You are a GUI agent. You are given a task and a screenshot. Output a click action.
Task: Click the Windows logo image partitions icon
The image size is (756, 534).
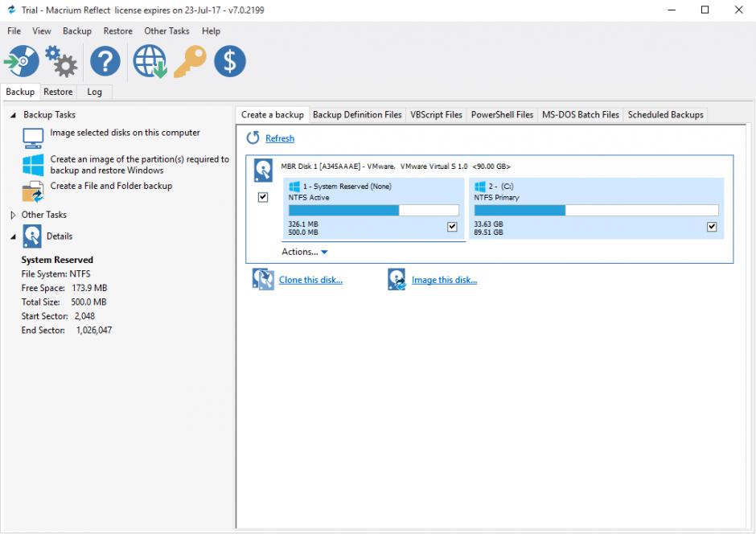pyautogui.click(x=33, y=165)
